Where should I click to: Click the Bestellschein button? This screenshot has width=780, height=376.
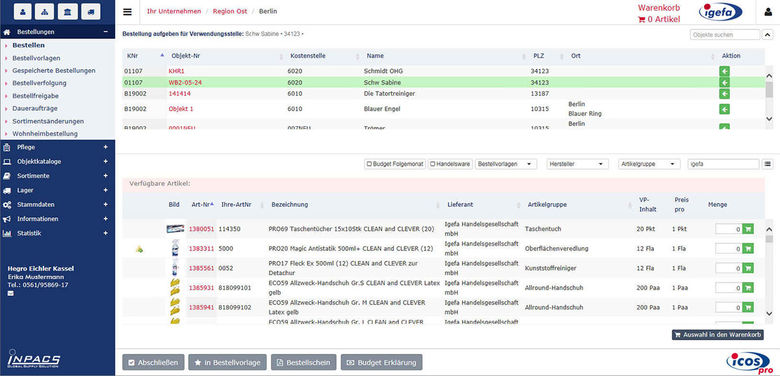point(303,363)
